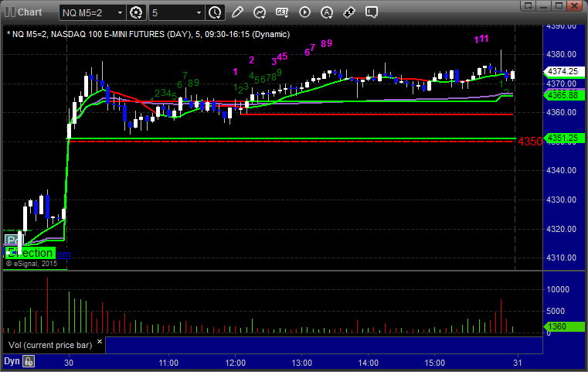The height and width of the screenshot is (372, 588).
Task: Open the studies chart-line menu
Action: pyautogui.click(x=260, y=12)
